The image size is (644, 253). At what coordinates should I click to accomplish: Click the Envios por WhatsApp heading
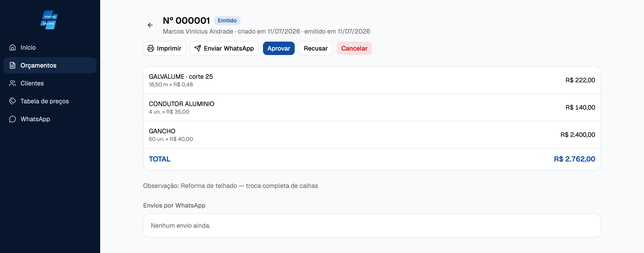[x=174, y=206]
